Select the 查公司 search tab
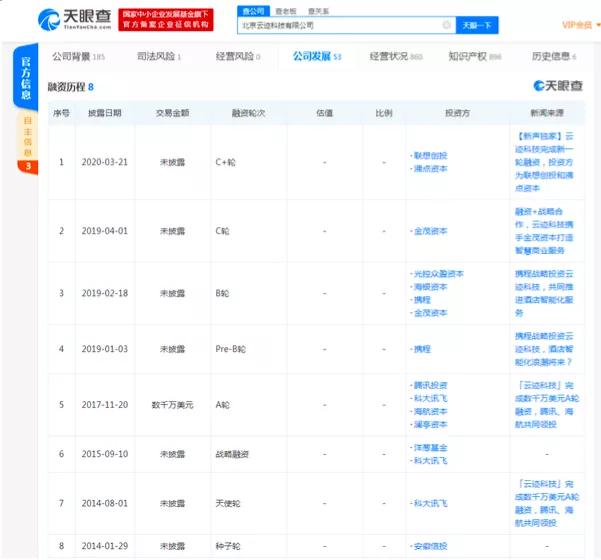This screenshot has height=560, width=601. (x=253, y=11)
